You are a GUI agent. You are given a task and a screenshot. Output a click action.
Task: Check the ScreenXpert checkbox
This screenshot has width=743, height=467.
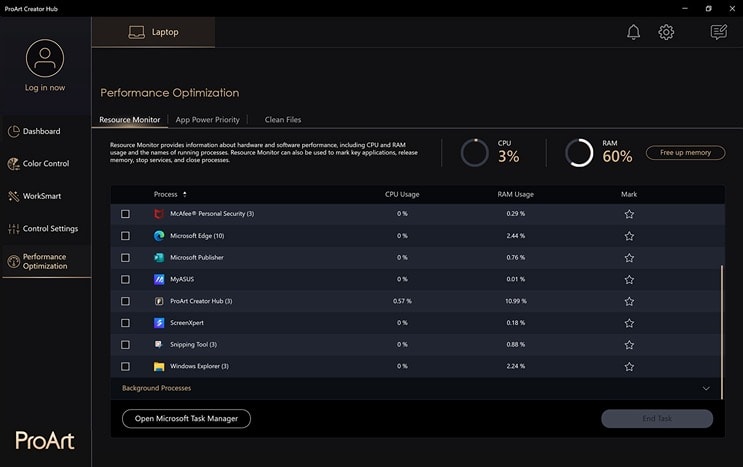tap(125, 323)
